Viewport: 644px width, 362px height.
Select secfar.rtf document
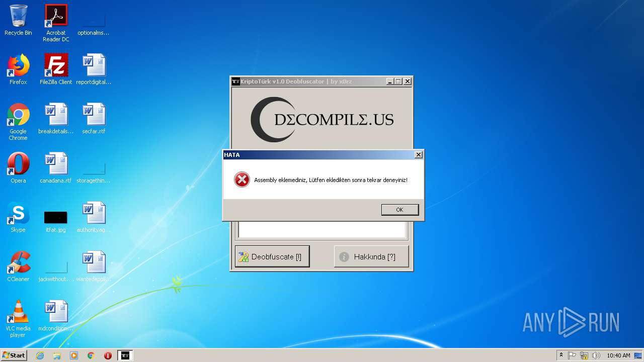(x=94, y=119)
